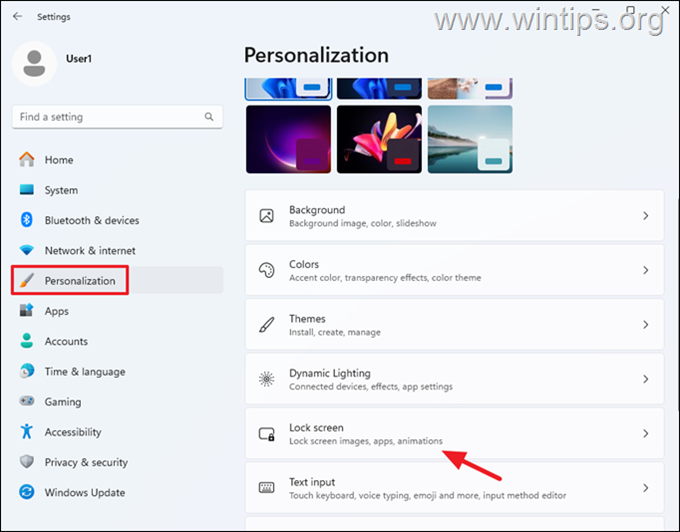
Task: Open the Accounts label
Action: tap(66, 341)
